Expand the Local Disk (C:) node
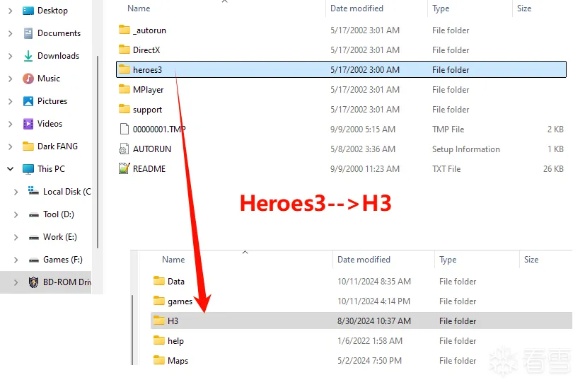 [16, 192]
